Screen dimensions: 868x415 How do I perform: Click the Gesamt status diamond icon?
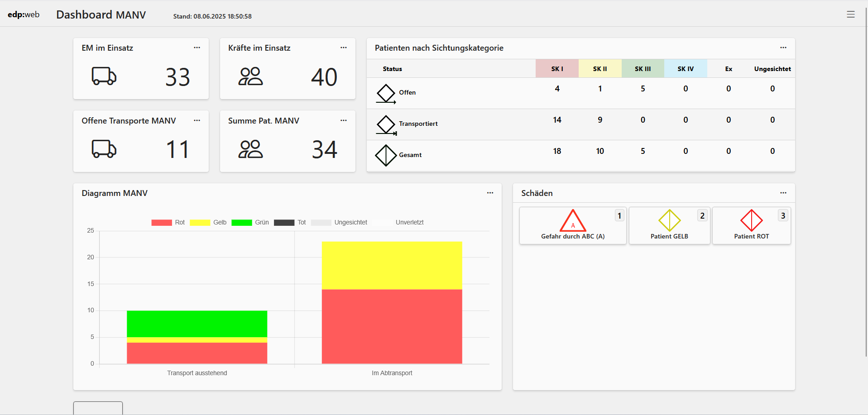tap(386, 155)
